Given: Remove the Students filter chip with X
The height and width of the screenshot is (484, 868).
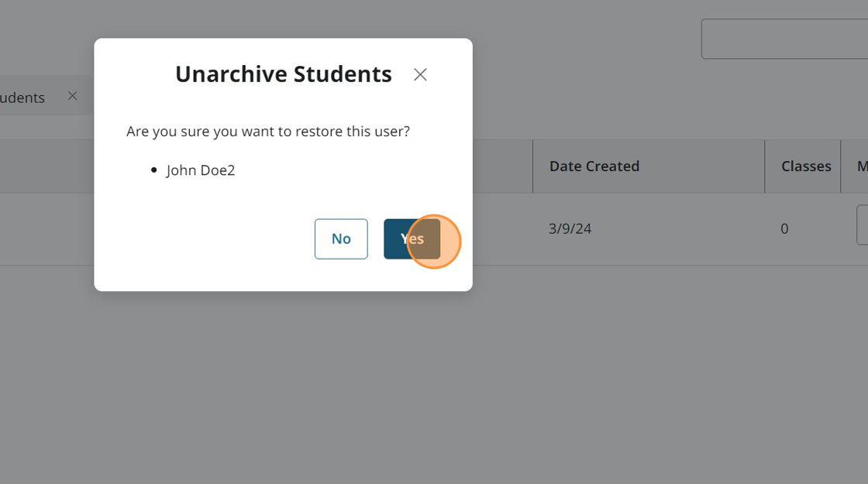Looking at the screenshot, I should (x=72, y=96).
